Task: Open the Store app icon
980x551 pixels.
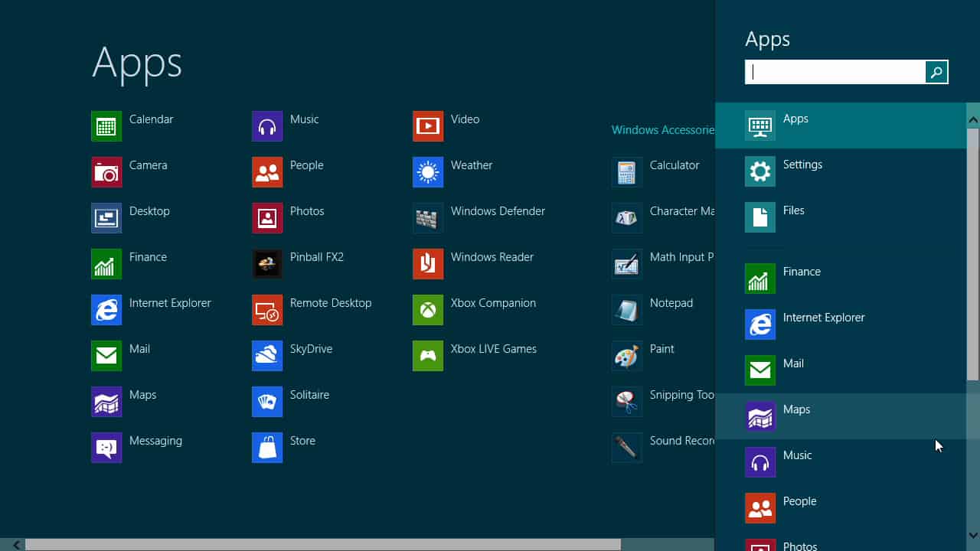Action: pyautogui.click(x=267, y=448)
